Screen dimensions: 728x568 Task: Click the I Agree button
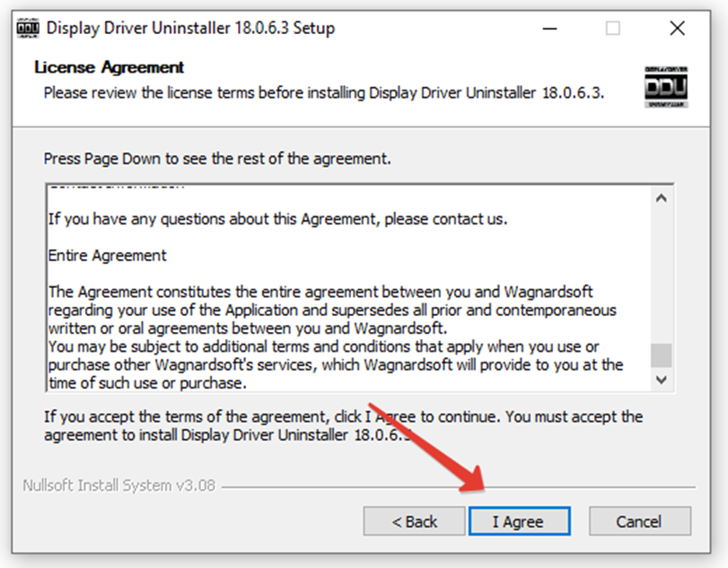(x=520, y=521)
